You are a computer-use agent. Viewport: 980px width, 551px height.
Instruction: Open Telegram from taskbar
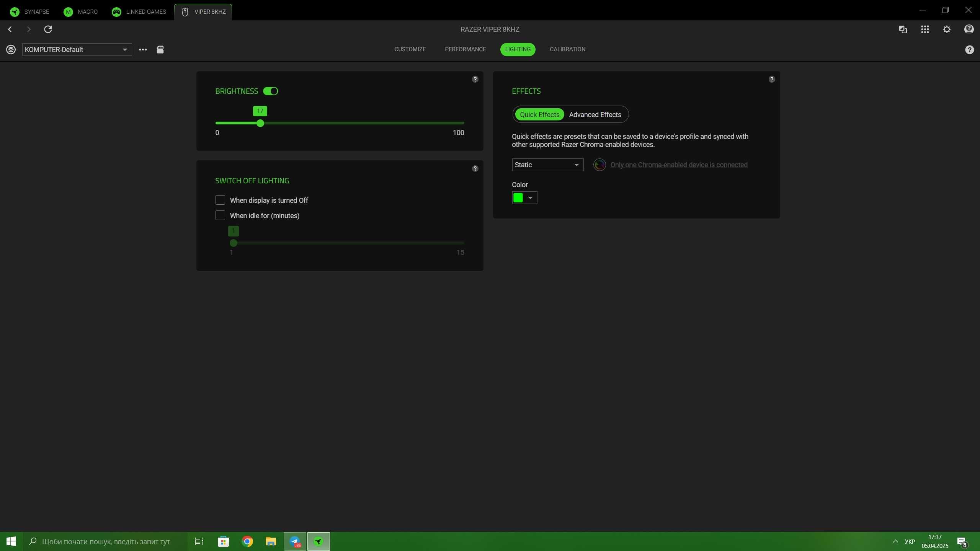coord(295,541)
